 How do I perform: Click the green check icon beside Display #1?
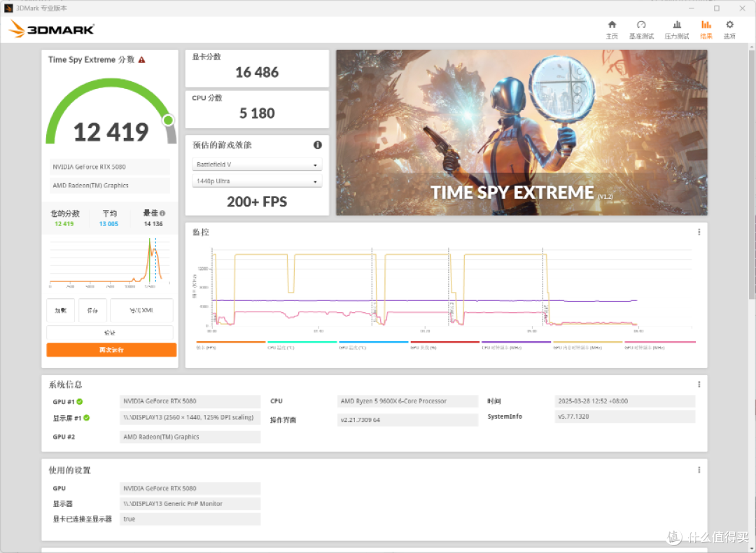click(x=86, y=418)
